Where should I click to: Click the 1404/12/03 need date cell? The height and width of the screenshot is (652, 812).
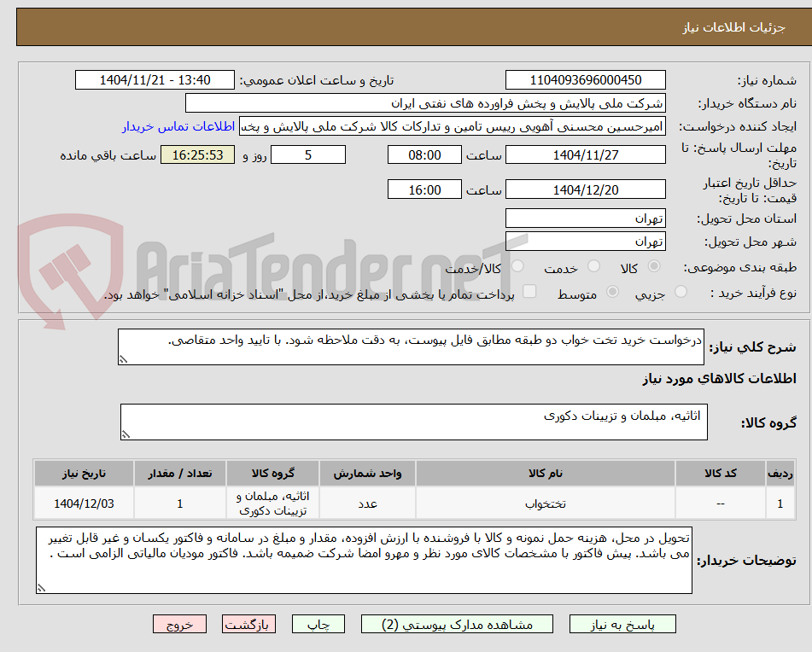pos(84,504)
